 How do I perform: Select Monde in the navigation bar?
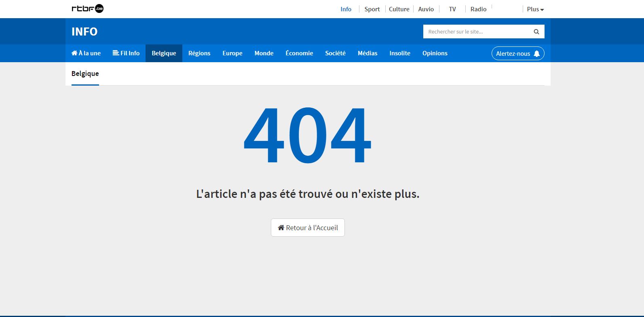pos(264,53)
